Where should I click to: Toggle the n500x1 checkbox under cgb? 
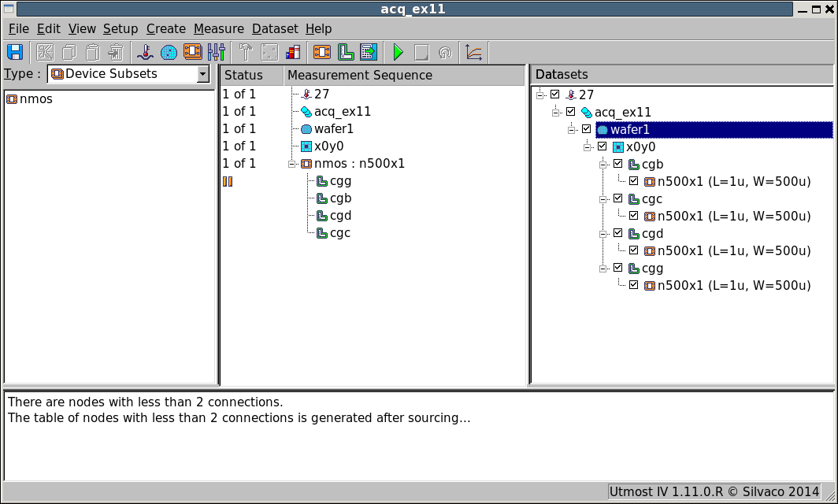(x=633, y=180)
